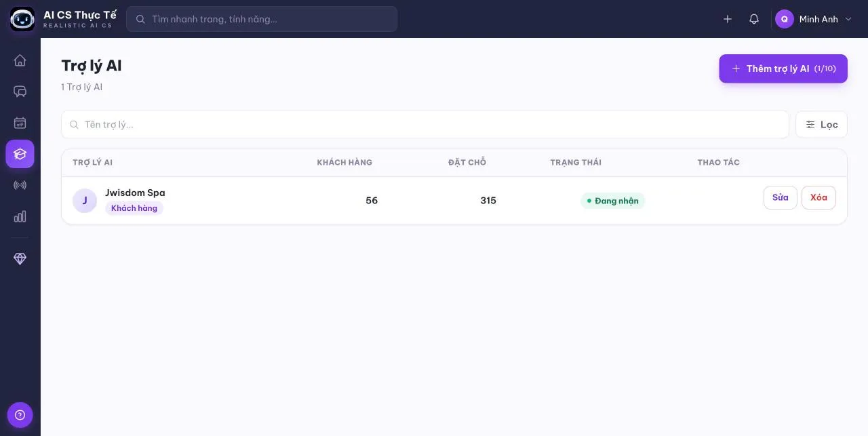Click the AI CS Thực Tế brand title
Viewport: 868px width, 436px height.
[x=80, y=15]
